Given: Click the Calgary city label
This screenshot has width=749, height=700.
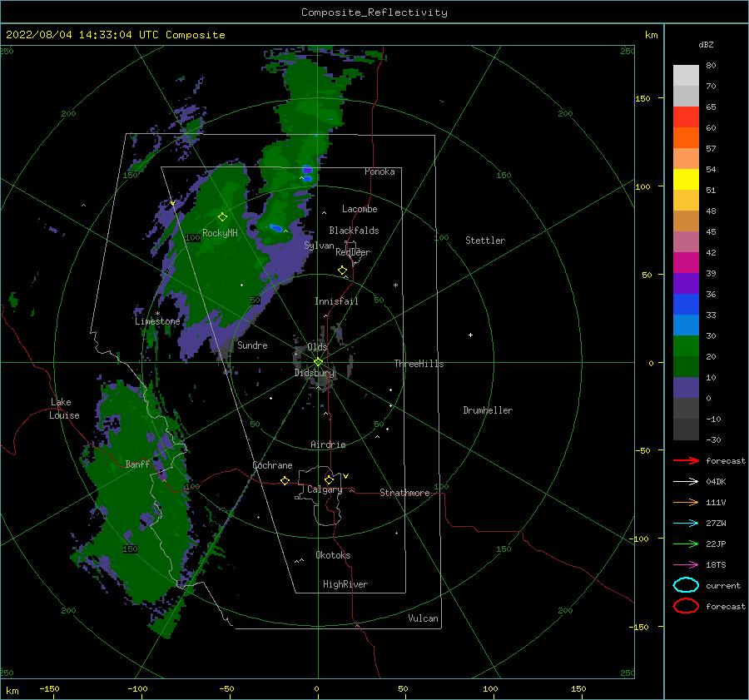Looking at the screenshot, I should coord(325,489).
